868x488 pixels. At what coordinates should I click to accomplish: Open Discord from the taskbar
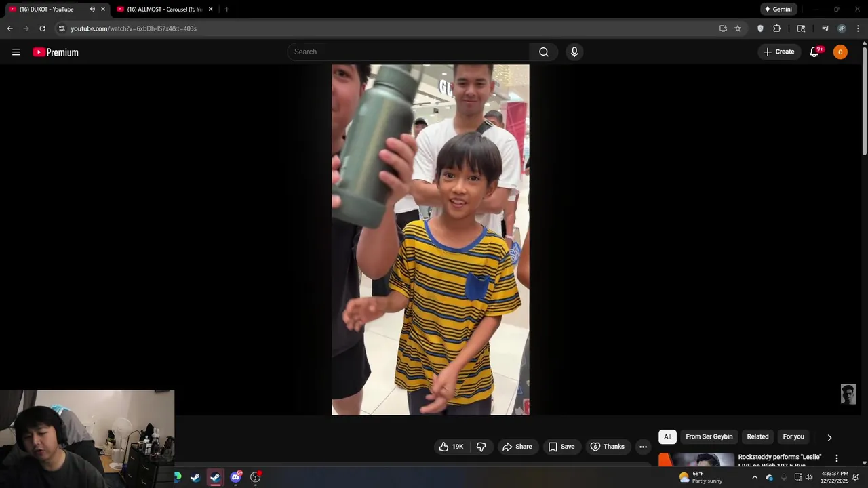[x=235, y=477]
